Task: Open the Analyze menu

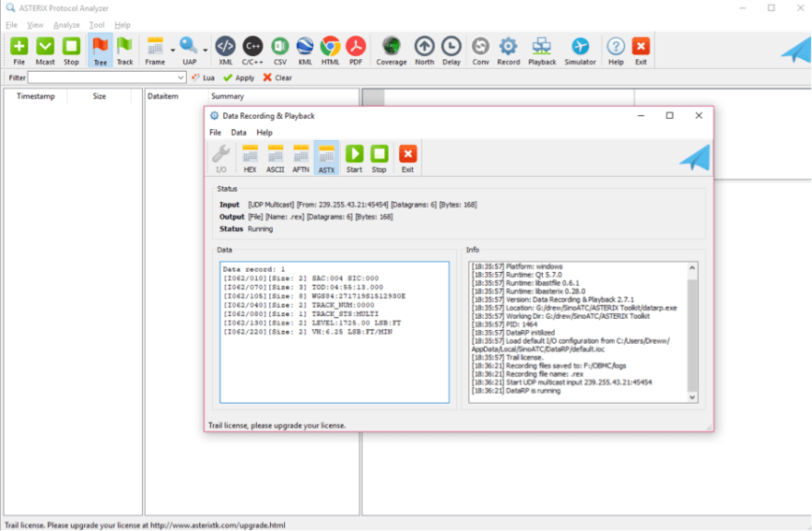Action: (66, 25)
